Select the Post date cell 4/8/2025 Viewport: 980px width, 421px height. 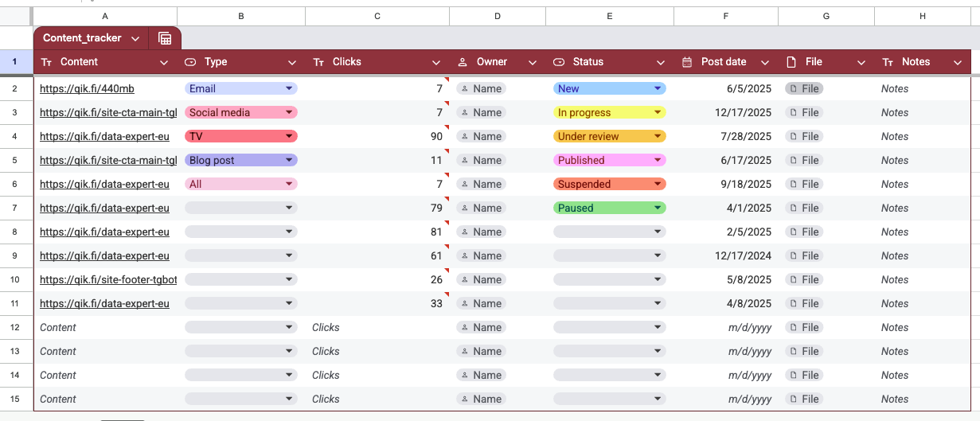click(x=726, y=304)
